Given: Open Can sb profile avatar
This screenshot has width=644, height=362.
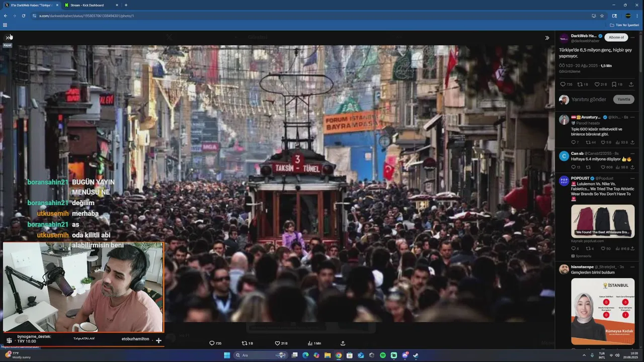Looking at the screenshot, I should 564,156.
